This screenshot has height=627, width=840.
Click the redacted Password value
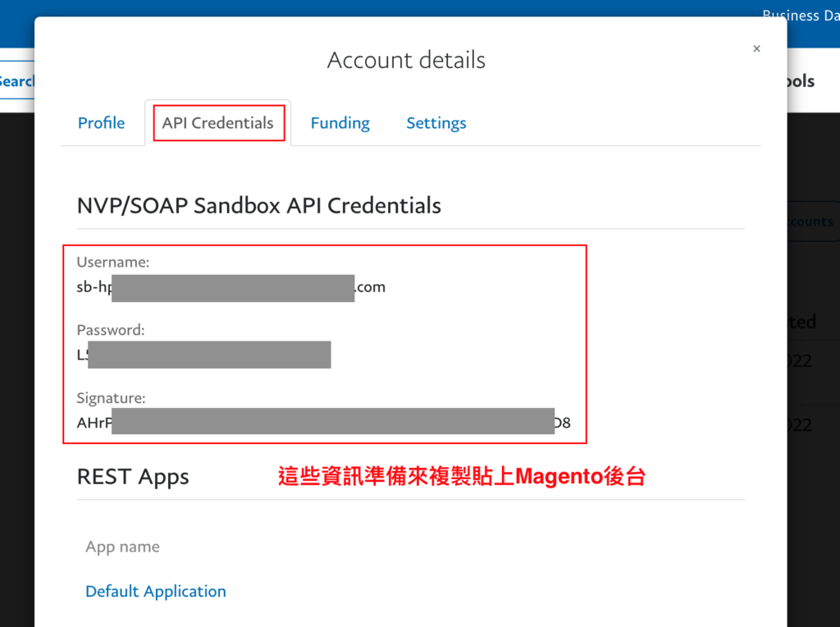point(203,355)
